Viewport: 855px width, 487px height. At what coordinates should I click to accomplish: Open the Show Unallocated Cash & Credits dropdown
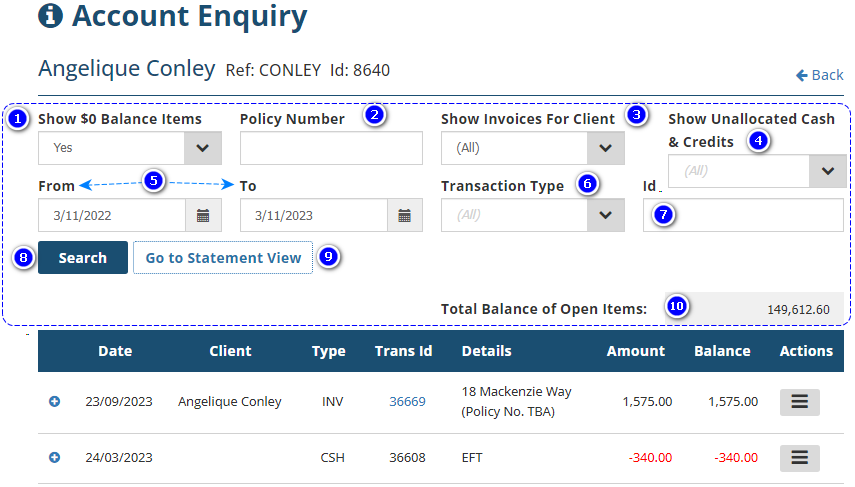827,171
